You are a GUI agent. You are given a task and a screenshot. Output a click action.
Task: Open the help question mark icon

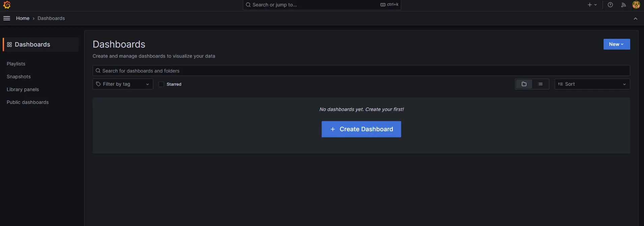610,5
